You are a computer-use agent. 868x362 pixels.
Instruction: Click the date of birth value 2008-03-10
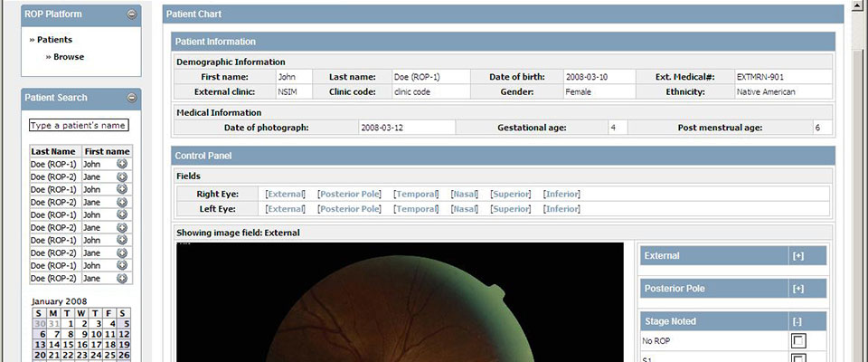click(x=586, y=77)
